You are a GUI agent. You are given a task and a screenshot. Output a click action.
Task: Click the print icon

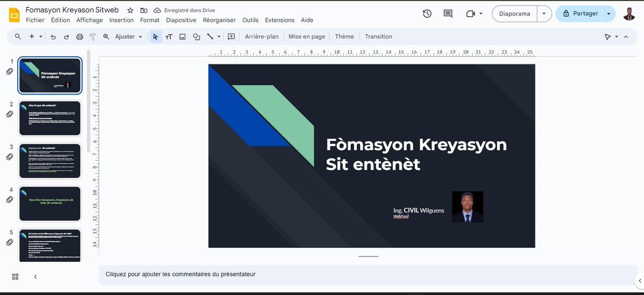[x=79, y=36]
